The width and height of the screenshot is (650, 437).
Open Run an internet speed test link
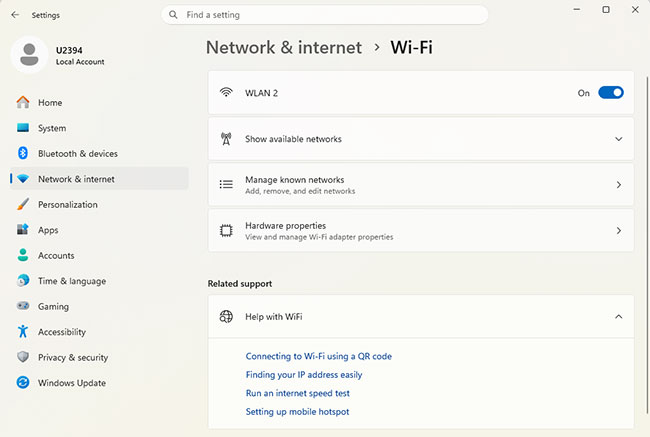coord(298,393)
